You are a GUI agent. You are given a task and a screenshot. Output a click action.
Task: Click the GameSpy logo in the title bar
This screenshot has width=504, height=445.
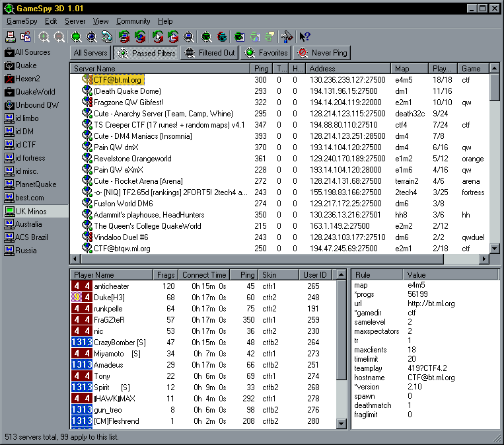(x=9, y=9)
